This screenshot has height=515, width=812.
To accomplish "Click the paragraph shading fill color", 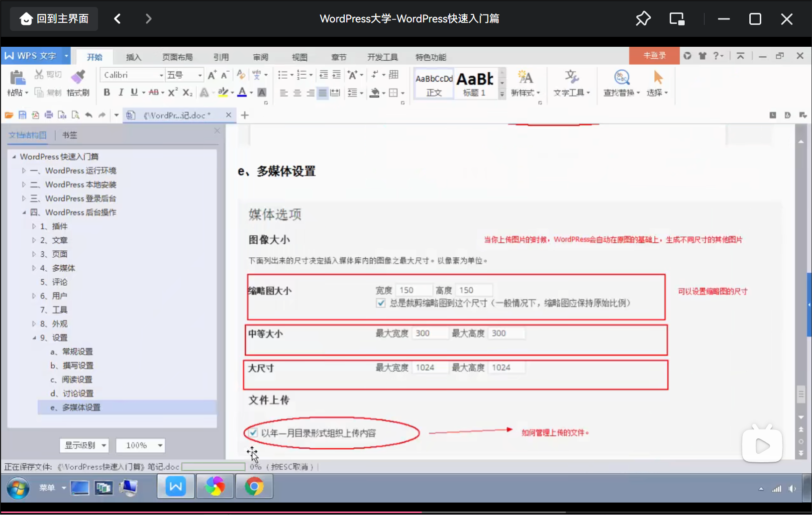I will [375, 93].
